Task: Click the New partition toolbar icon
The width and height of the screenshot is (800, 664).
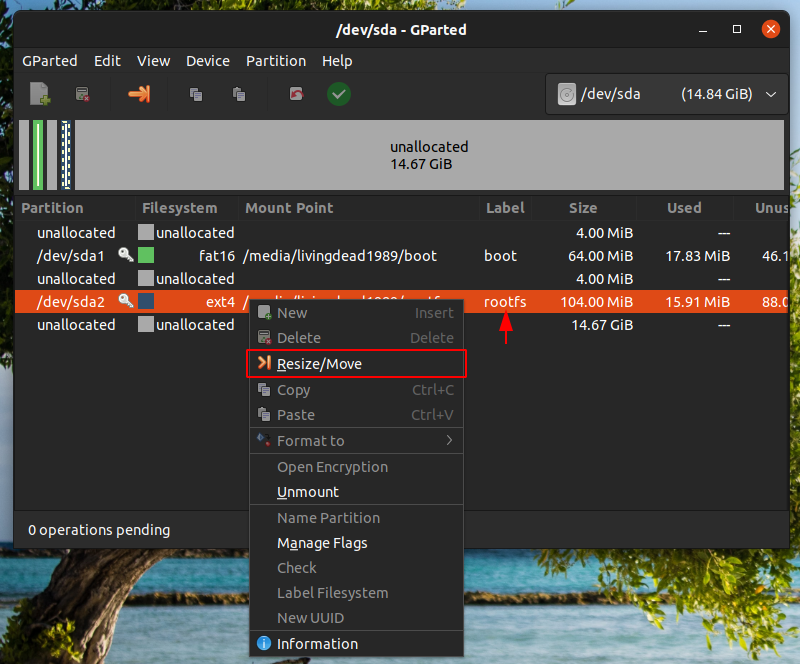Action: coord(40,94)
